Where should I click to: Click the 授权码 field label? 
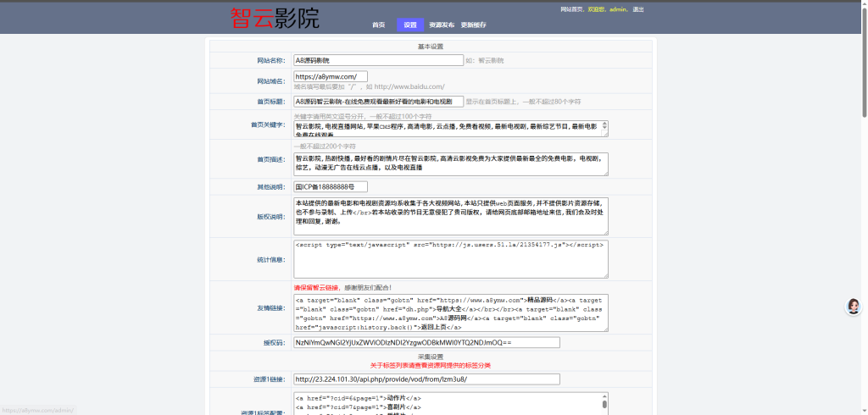point(275,342)
